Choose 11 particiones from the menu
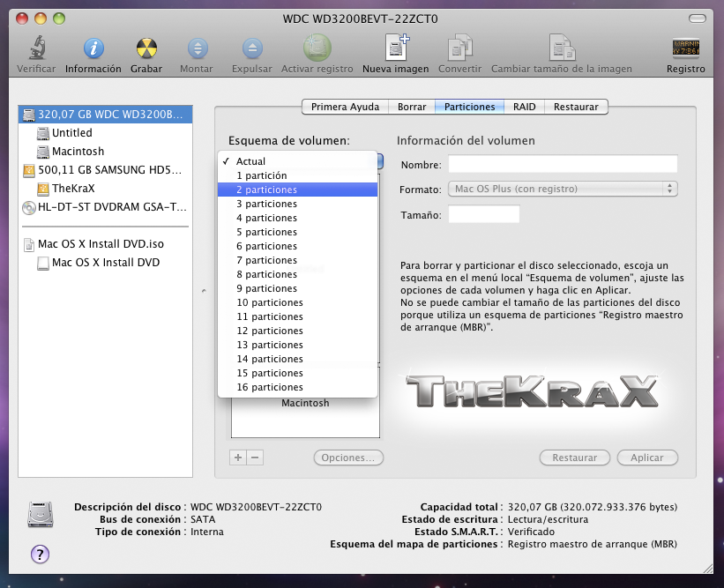Screen dimensions: 724x588 click(297, 316)
